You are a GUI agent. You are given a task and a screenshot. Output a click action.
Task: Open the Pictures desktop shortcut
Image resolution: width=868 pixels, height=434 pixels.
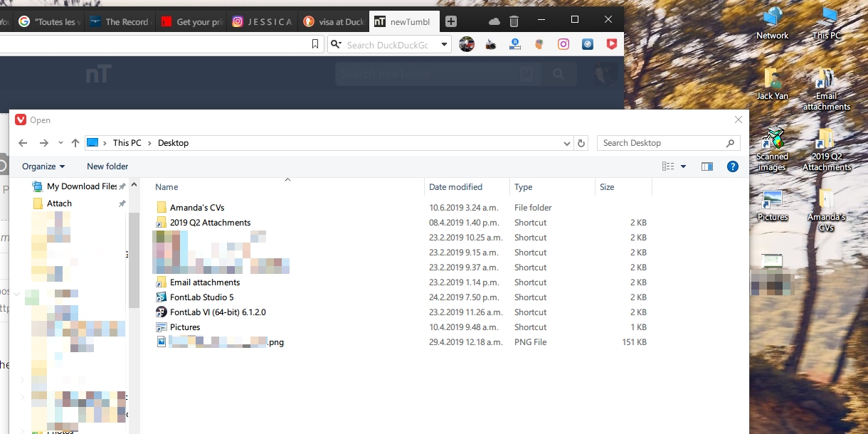[772, 206]
